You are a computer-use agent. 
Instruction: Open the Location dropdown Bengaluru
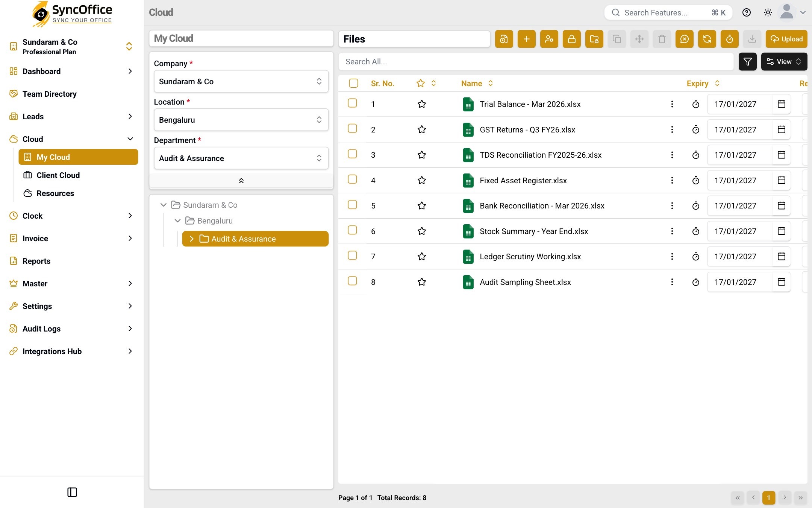(x=241, y=120)
